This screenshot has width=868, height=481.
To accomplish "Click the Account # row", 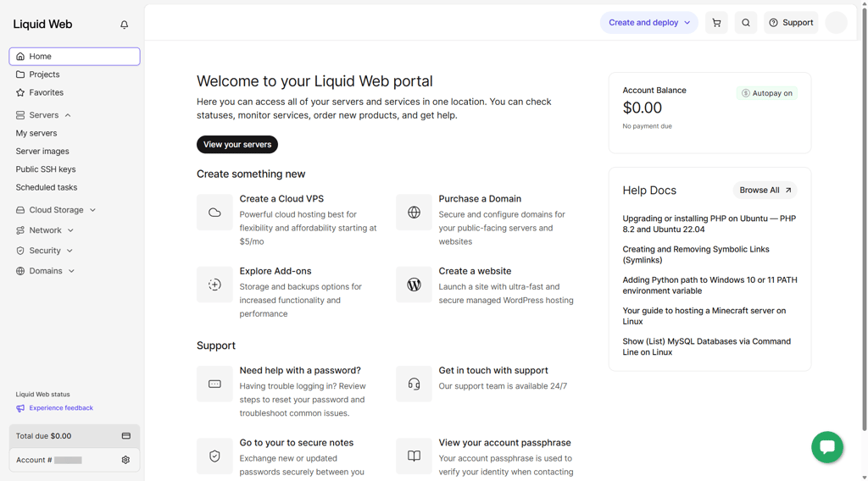I will tap(75, 460).
